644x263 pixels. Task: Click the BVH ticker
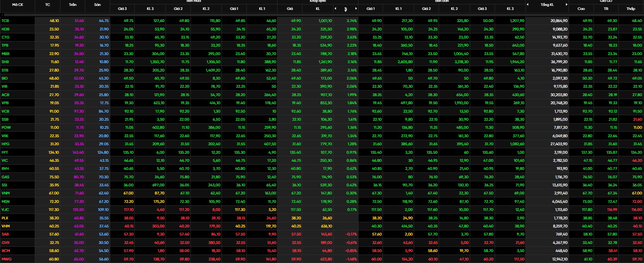click(x=5, y=168)
